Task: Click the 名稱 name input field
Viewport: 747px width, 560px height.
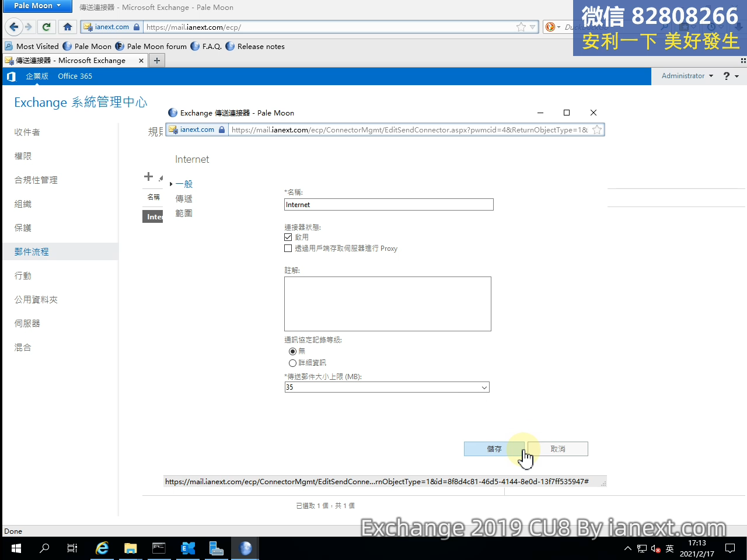Action: [x=389, y=205]
